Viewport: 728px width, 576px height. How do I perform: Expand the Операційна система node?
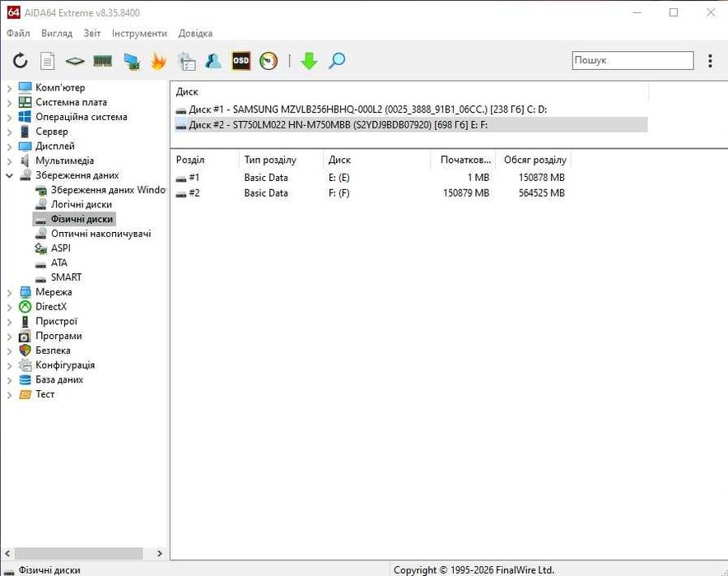[9, 118]
